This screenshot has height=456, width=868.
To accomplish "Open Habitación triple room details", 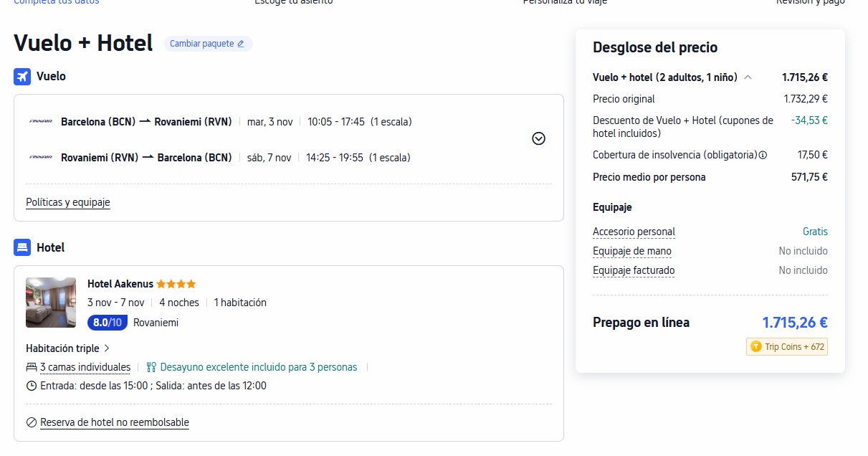I will [x=68, y=348].
